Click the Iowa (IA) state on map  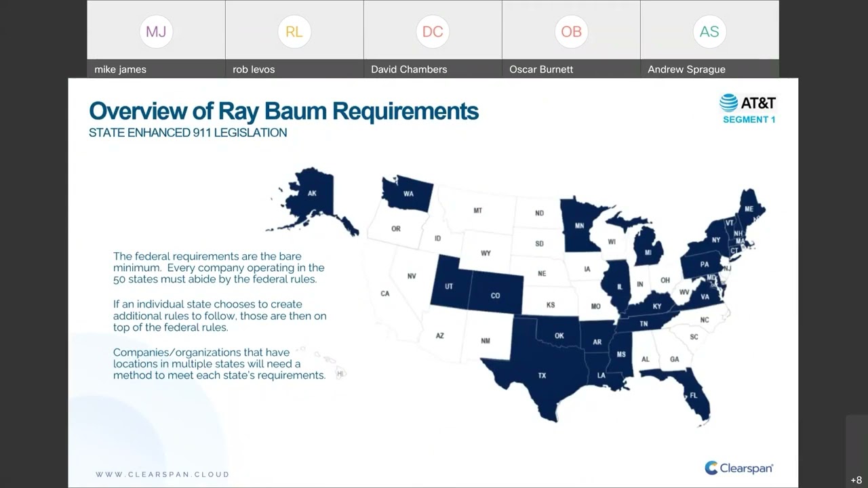(587, 269)
